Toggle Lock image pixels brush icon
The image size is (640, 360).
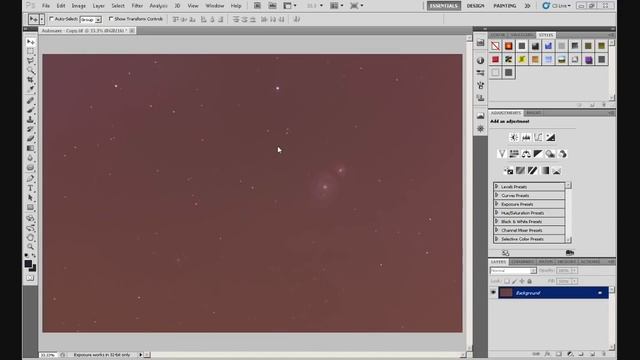514,281
